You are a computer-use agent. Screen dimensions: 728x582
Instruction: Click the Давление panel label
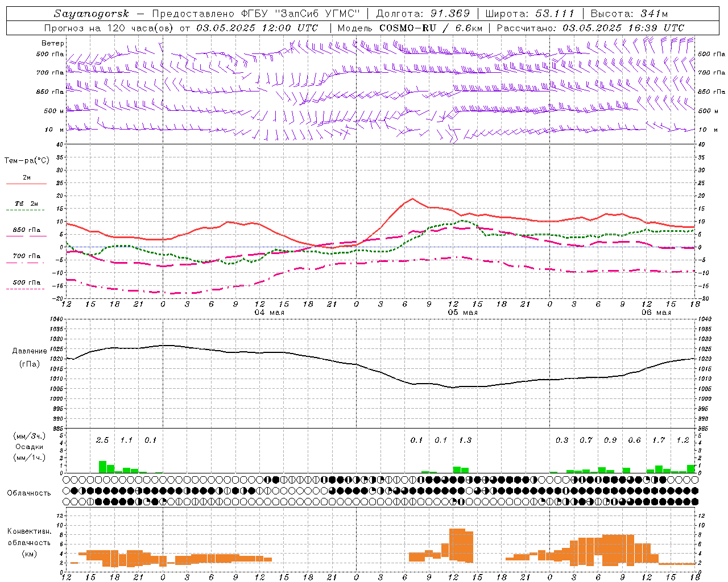point(30,351)
